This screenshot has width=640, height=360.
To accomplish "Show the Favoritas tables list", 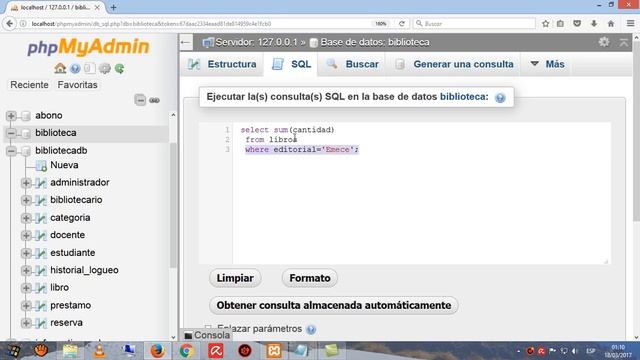I will coord(78,85).
